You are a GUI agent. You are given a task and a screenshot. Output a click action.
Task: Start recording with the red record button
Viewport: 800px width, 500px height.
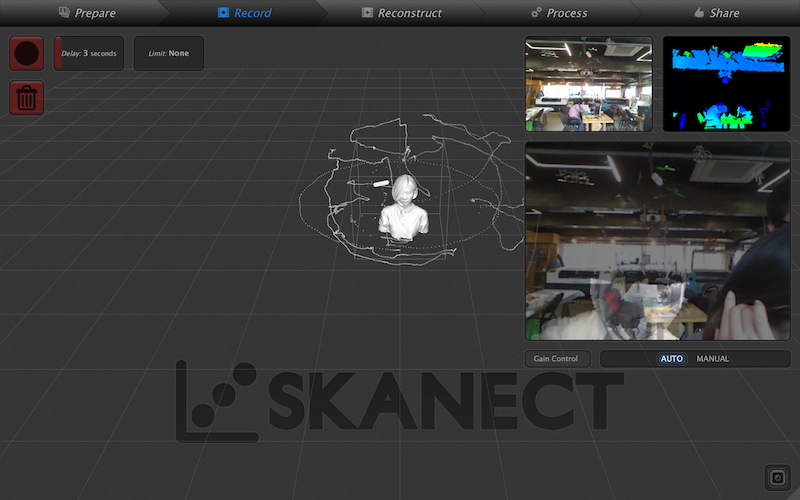[27, 53]
